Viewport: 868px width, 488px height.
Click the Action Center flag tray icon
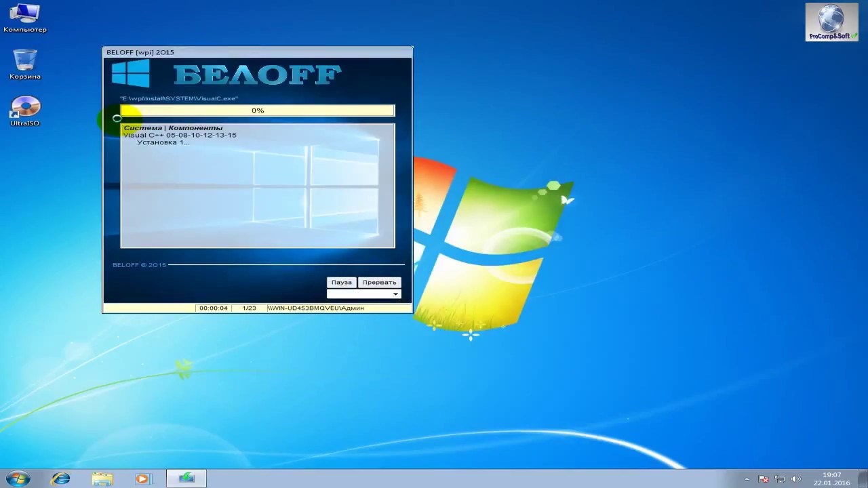[x=764, y=479]
